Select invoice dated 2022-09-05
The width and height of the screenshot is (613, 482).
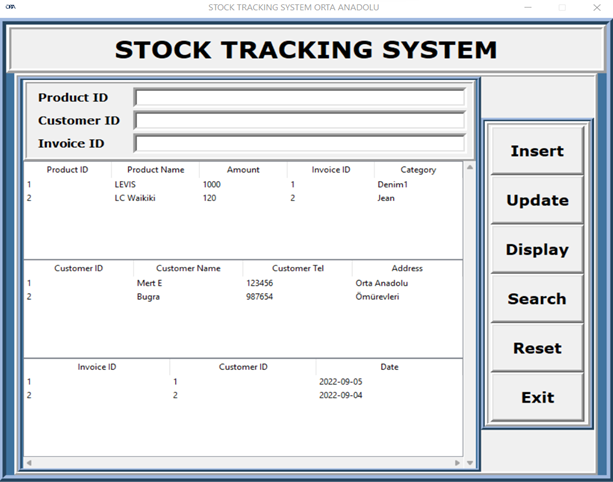click(x=243, y=382)
